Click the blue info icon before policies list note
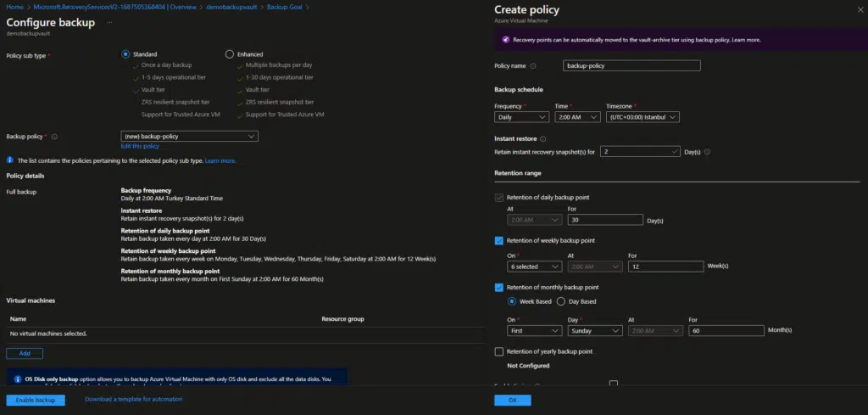Screen dimensions: 868x415 9,160
